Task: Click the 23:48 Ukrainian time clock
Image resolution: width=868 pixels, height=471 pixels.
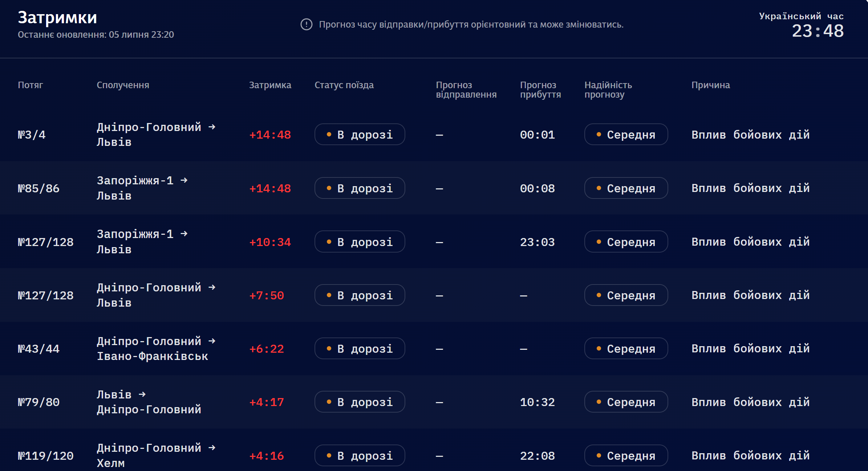Action: point(818,31)
